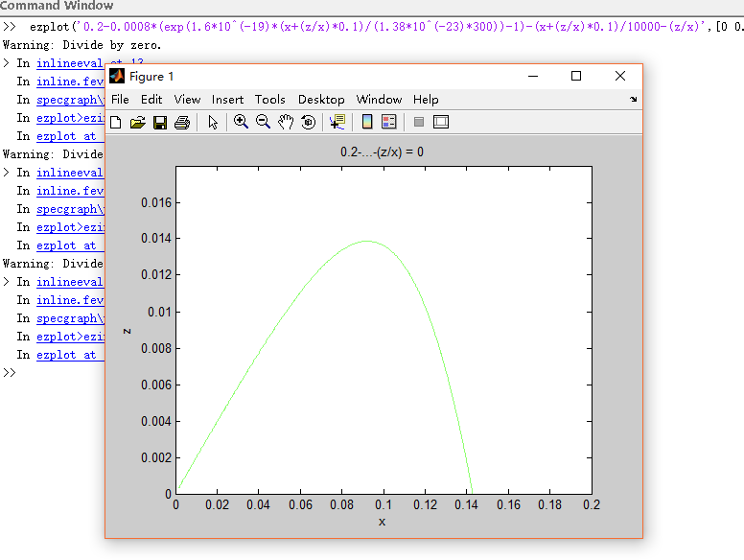744x560 pixels.
Task: Insert a colorbar using the toolbar icon
Action: [366, 122]
